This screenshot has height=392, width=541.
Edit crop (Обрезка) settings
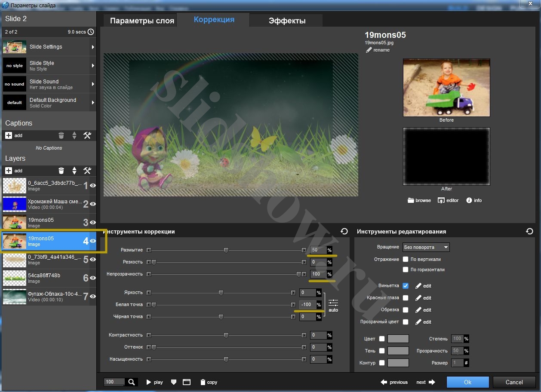pyautogui.click(x=423, y=310)
